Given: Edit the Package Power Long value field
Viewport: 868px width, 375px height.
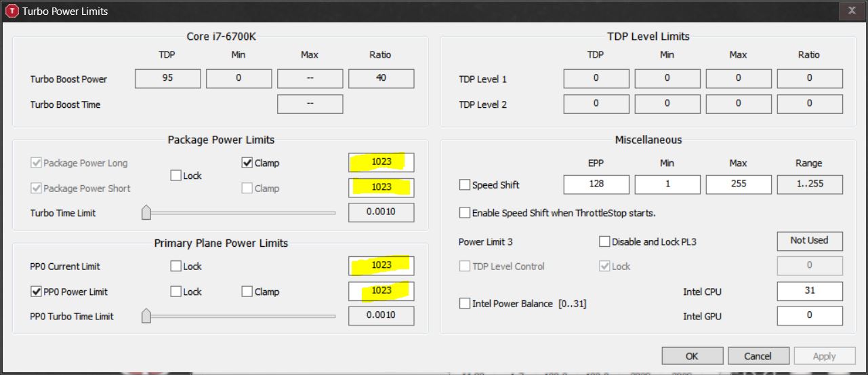Looking at the screenshot, I should [x=381, y=163].
